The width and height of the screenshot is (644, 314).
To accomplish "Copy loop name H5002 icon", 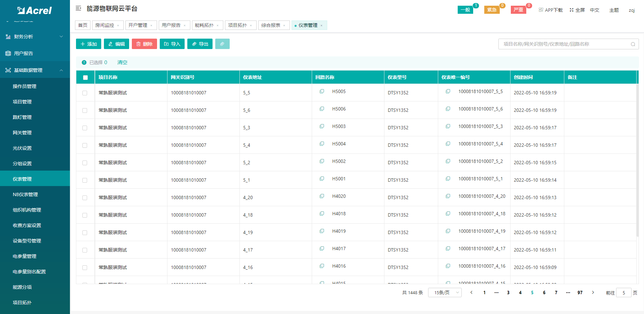I will tap(322, 161).
